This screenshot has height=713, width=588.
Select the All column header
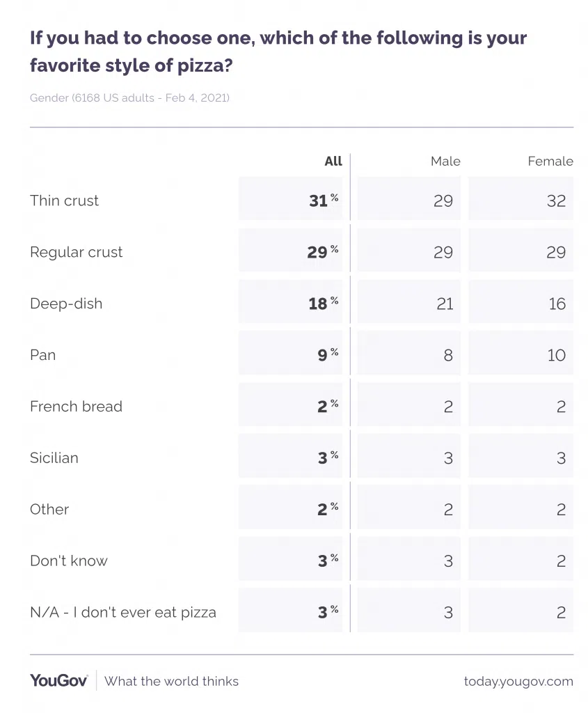click(x=333, y=162)
